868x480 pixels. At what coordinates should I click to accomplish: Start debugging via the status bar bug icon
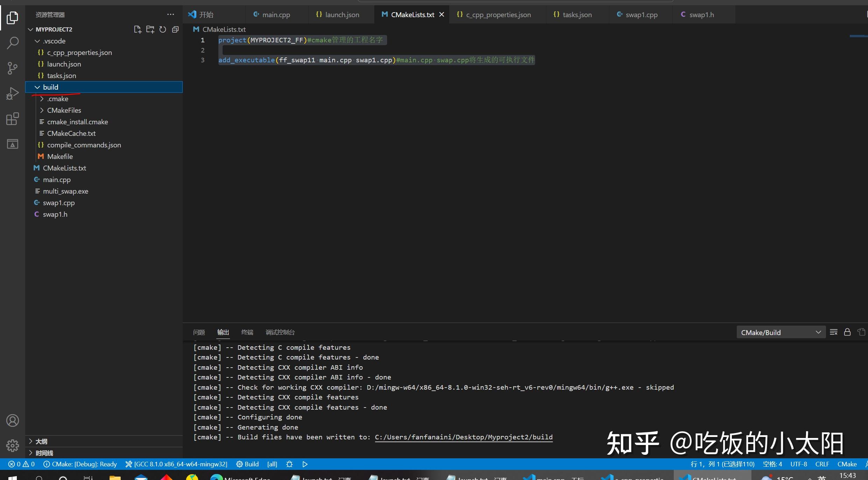tap(289, 464)
